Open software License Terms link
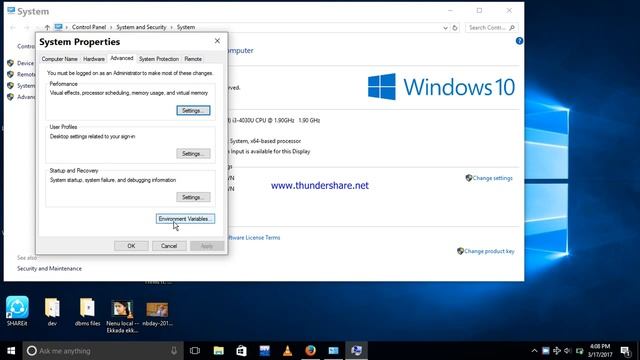 [x=254, y=238]
